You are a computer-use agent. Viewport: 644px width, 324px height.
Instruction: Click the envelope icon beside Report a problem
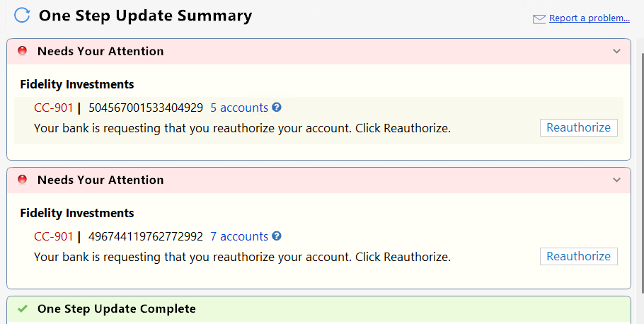(x=539, y=18)
